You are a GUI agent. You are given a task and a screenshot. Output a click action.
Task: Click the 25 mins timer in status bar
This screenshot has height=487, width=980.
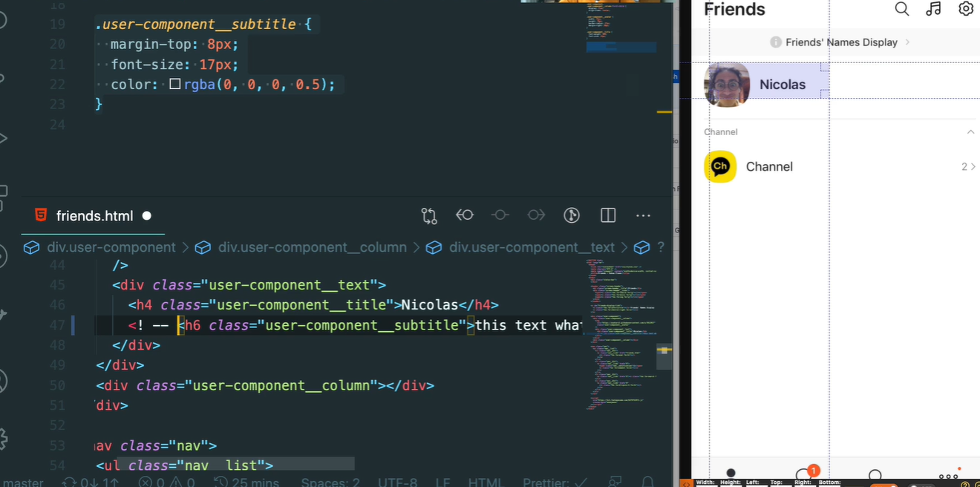[x=246, y=482]
